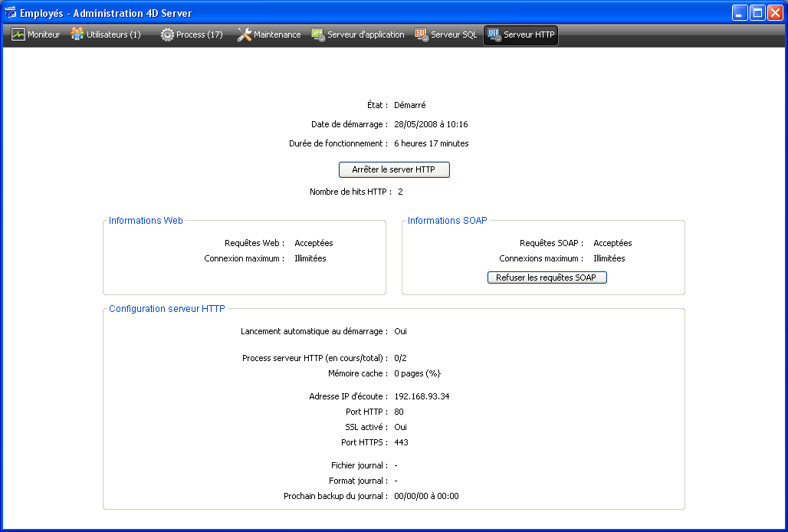Click the SSL activé label

pos(366,427)
